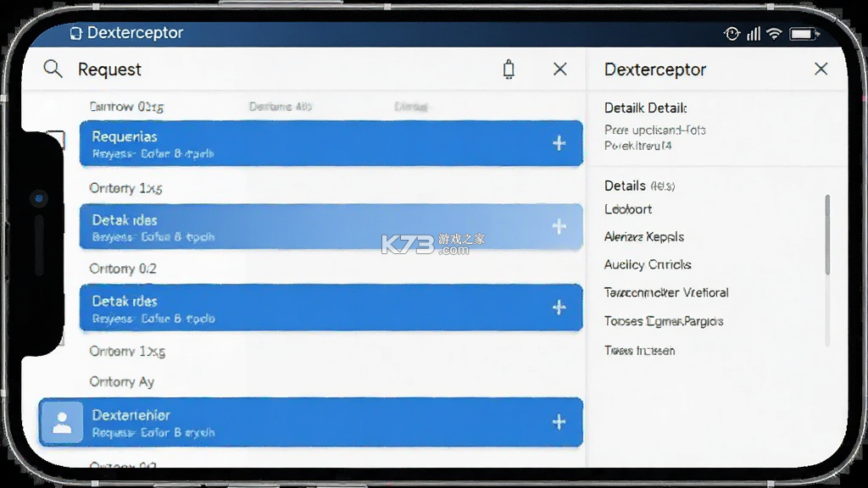Click the battery-shaped icon in Request toolbar

pos(509,69)
